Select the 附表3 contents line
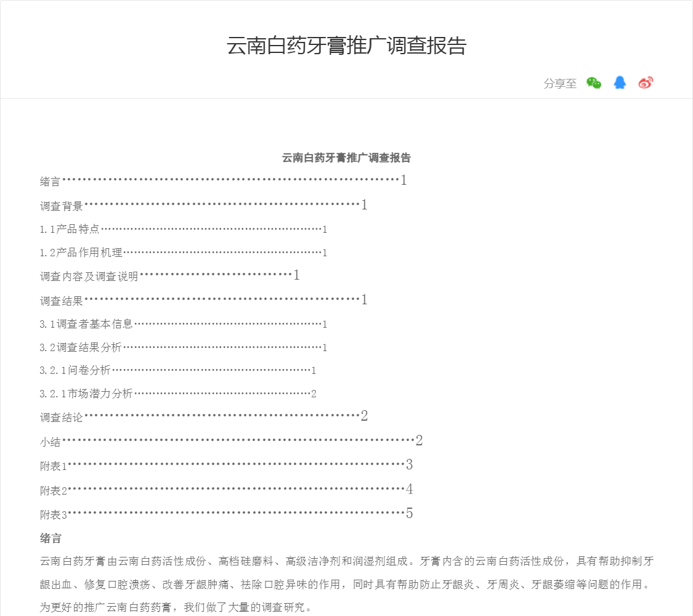 tap(226, 514)
